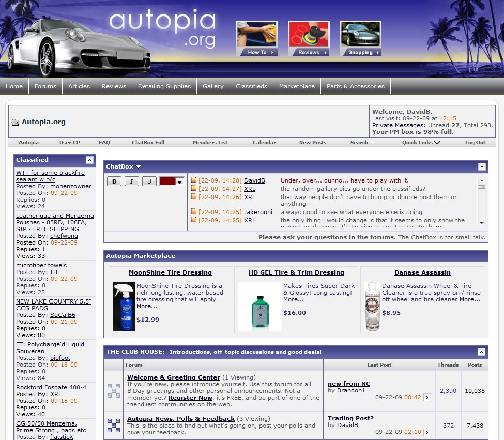504x440 pixels.
Task: Open the Home navigation tab
Action: pos(14,86)
